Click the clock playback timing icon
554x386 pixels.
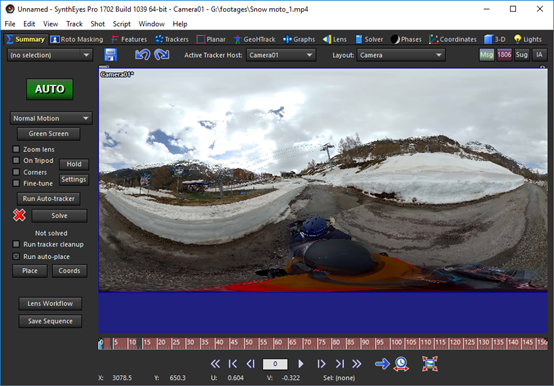[x=401, y=364]
